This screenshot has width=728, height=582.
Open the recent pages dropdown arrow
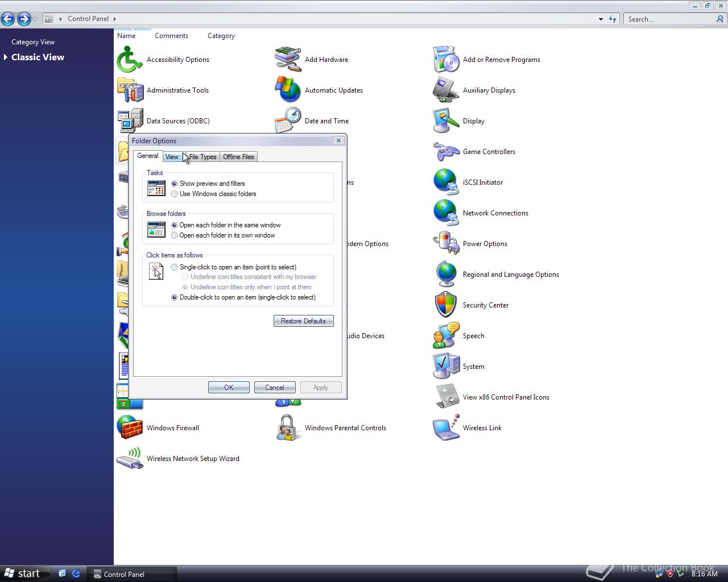click(35, 19)
